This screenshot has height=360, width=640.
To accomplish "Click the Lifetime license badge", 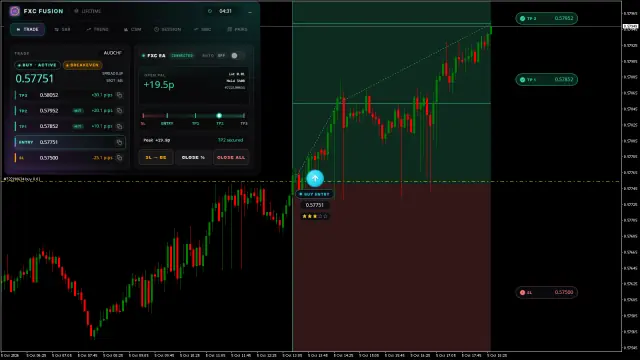I will pos(88,11).
